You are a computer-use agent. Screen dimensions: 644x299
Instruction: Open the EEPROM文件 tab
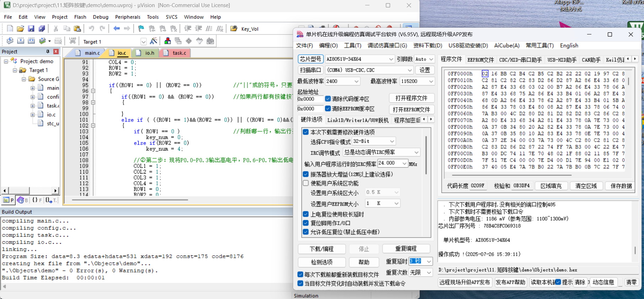click(480, 60)
